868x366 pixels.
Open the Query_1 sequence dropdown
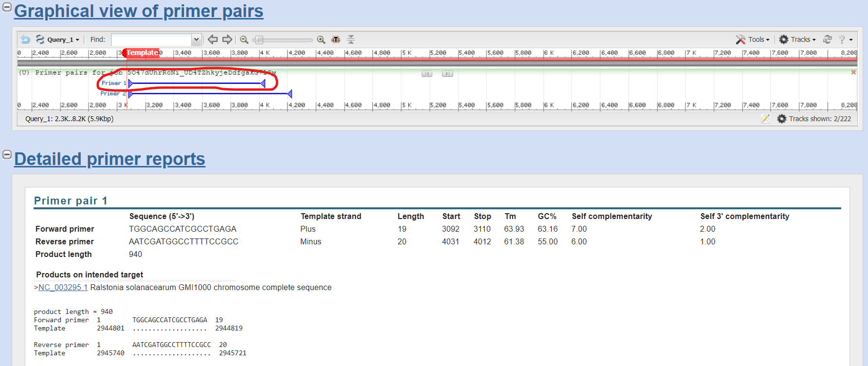tap(57, 39)
